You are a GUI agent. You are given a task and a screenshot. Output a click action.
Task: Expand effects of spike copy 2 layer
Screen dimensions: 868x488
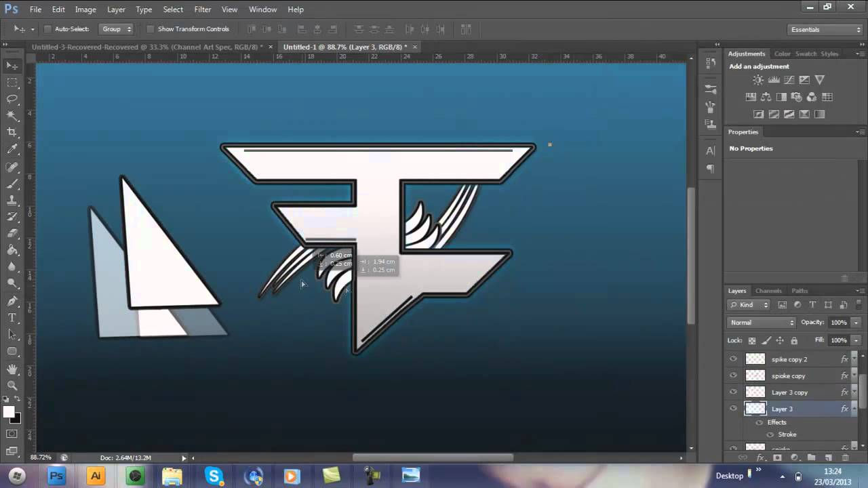click(854, 359)
